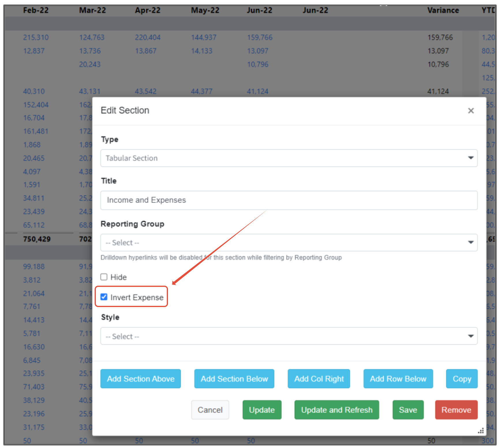Open the 34,811 value link

coord(34,198)
